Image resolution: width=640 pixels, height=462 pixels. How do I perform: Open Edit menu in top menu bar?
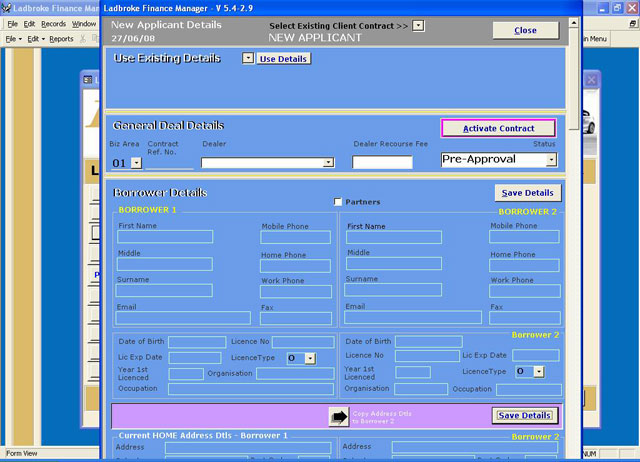click(x=29, y=24)
